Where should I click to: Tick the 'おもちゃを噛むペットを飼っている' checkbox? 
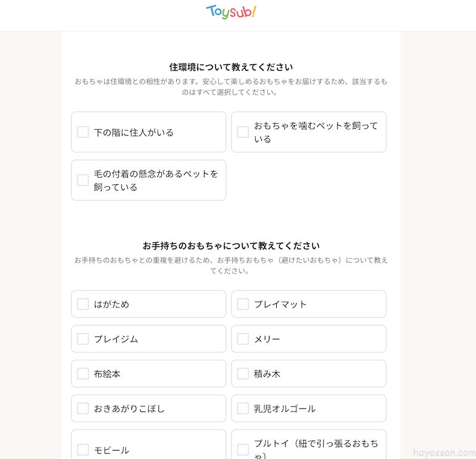point(243,132)
